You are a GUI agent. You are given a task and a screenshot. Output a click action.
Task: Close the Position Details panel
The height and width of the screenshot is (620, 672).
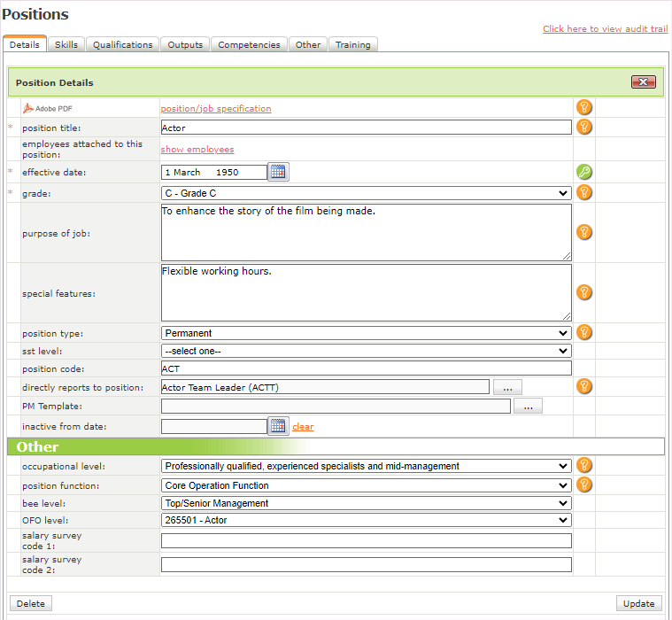pyautogui.click(x=643, y=82)
